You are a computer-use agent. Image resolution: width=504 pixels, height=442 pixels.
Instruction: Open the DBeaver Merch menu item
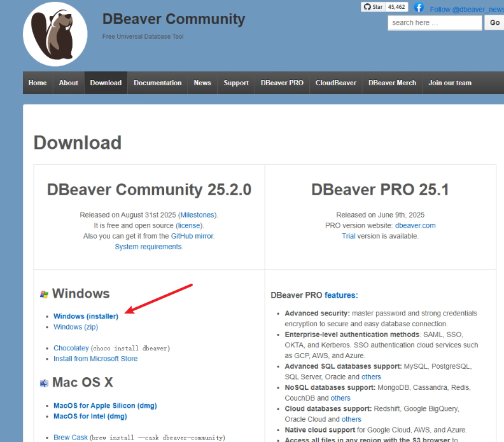pos(392,83)
